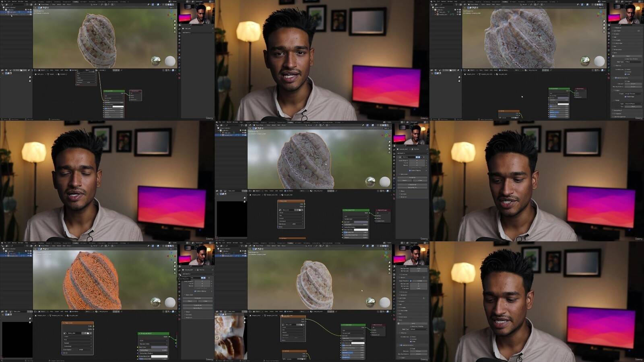Open Flat projection dropdown on center frame image node
Viewport: 644px width, 362px height.
pyautogui.click(x=291, y=215)
